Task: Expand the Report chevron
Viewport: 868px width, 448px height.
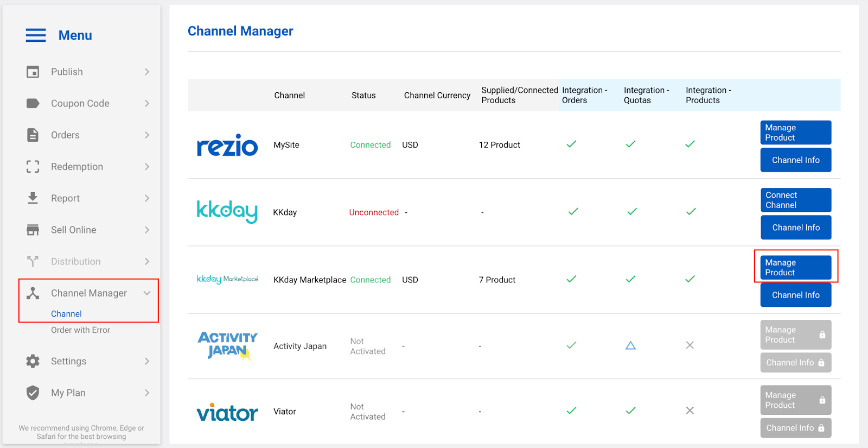Action: tap(147, 198)
